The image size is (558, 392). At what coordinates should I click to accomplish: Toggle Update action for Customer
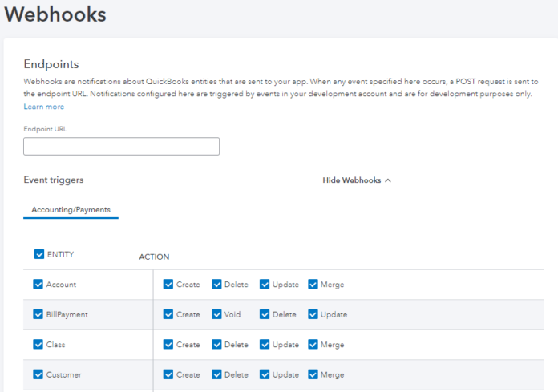coord(265,374)
